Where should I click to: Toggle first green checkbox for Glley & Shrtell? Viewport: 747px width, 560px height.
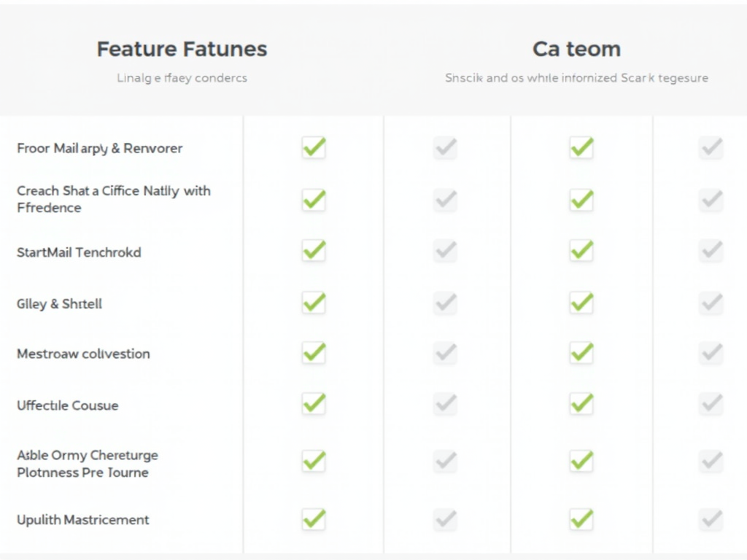pyautogui.click(x=314, y=302)
